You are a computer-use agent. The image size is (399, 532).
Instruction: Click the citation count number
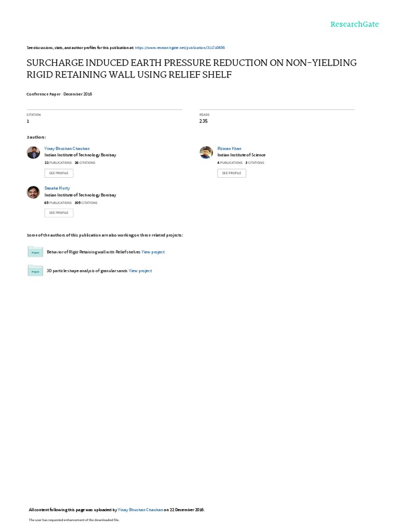[28, 121]
